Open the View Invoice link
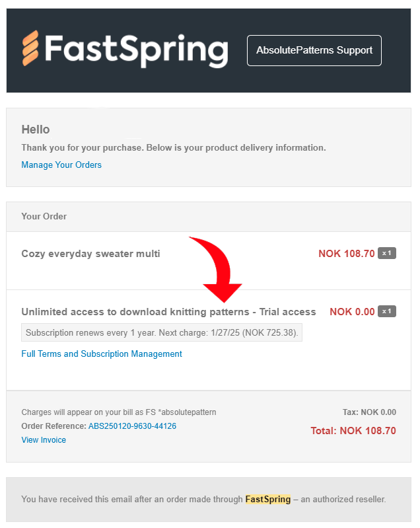 tap(44, 439)
